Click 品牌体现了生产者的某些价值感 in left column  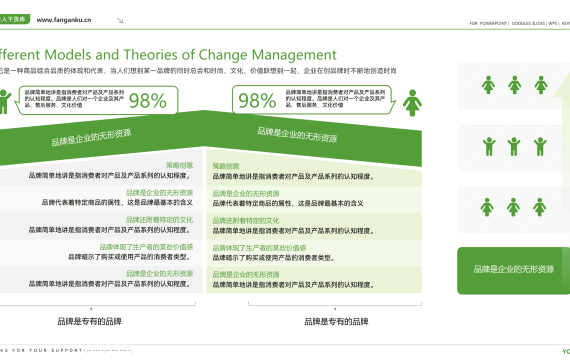pos(146,247)
